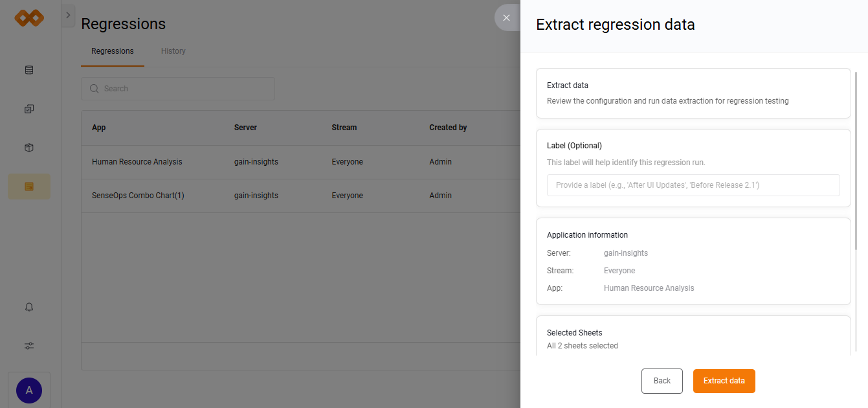Screen dimensions: 868x408
Task: Click the label input field
Action: point(693,185)
